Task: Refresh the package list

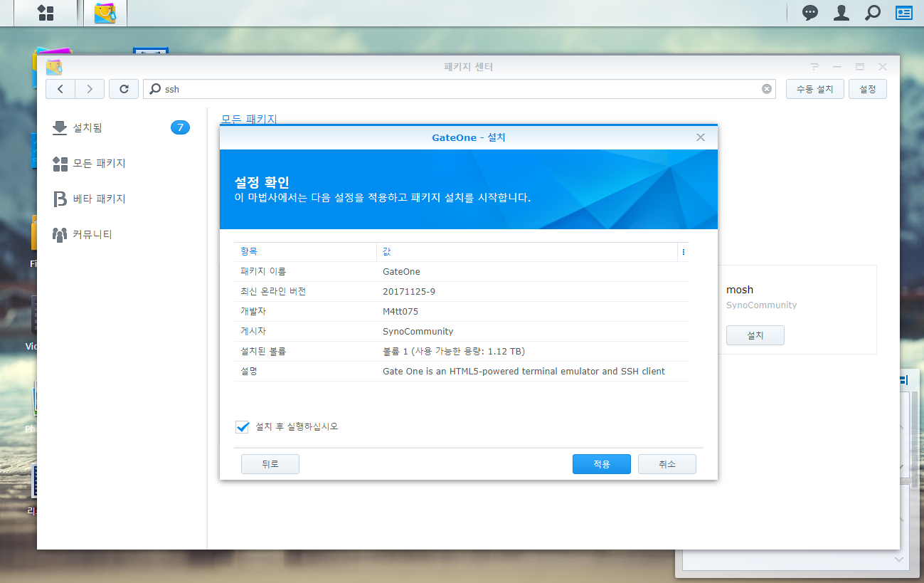Action: point(124,89)
